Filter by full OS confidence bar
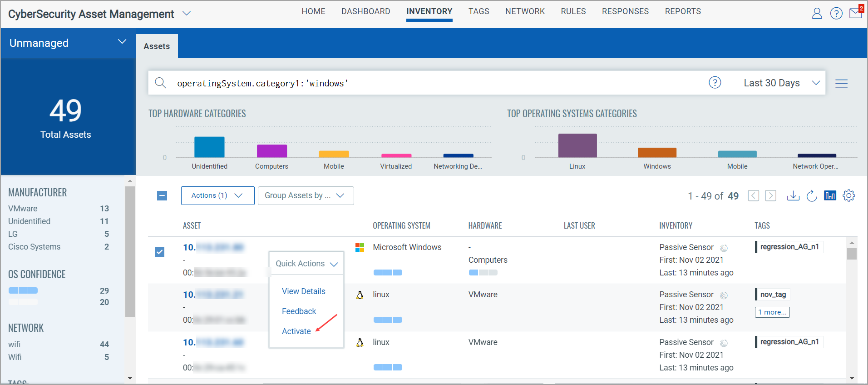The image size is (868, 385). (23, 290)
